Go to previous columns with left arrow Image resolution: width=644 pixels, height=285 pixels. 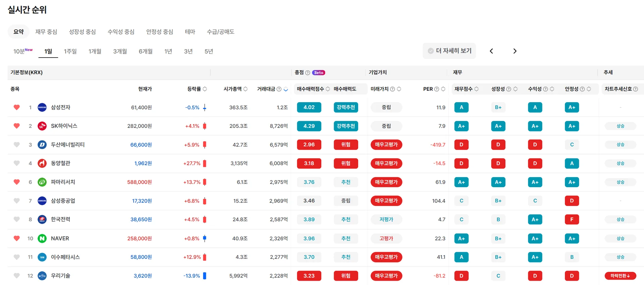[x=491, y=51]
